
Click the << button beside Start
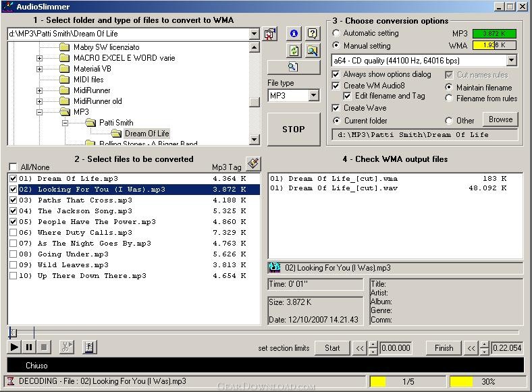tap(360, 348)
